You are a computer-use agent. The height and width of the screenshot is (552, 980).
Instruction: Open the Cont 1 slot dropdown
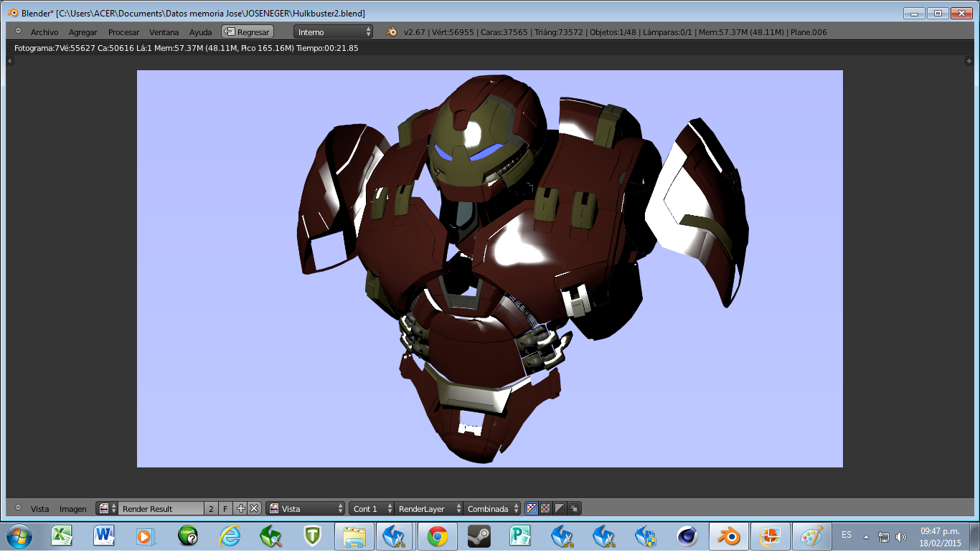(x=372, y=508)
